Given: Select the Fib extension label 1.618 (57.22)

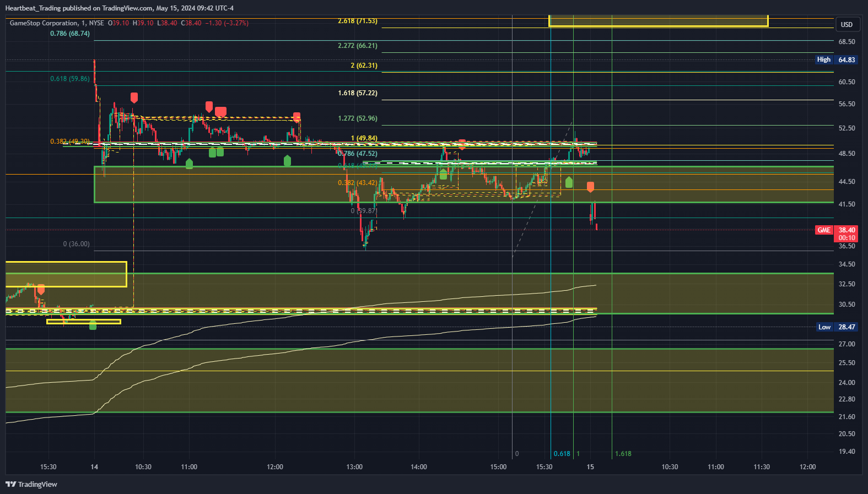Looking at the screenshot, I should pos(358,93).
